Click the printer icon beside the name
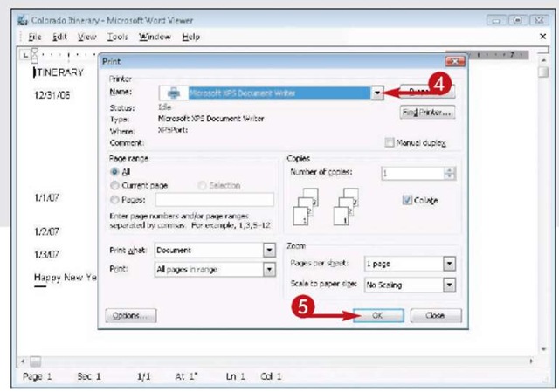Image resolution: width=559 pixels, height=392 pixels. [174, 93]
